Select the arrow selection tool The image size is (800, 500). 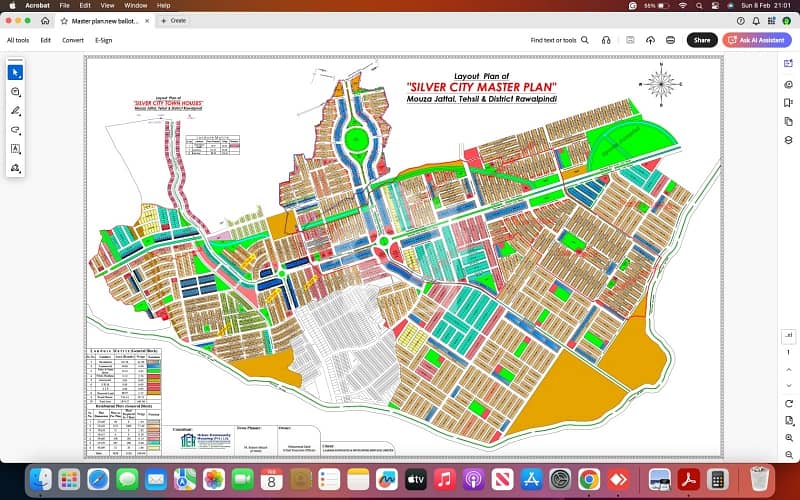coord(15,72)
